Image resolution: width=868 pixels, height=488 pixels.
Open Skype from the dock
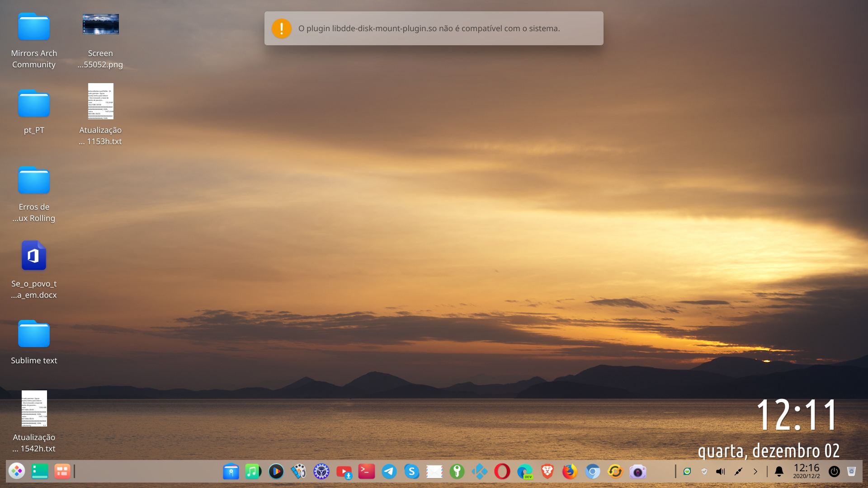click(412, 471)
